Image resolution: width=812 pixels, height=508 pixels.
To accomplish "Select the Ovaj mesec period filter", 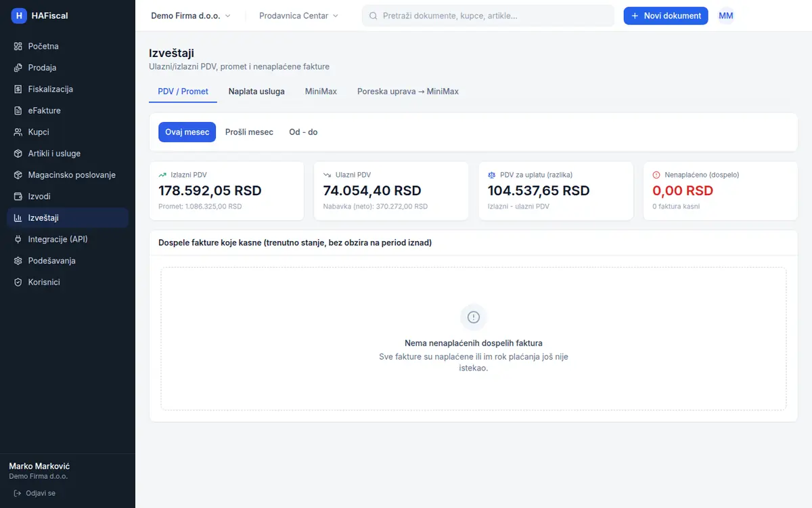I will tap(187, 132).
